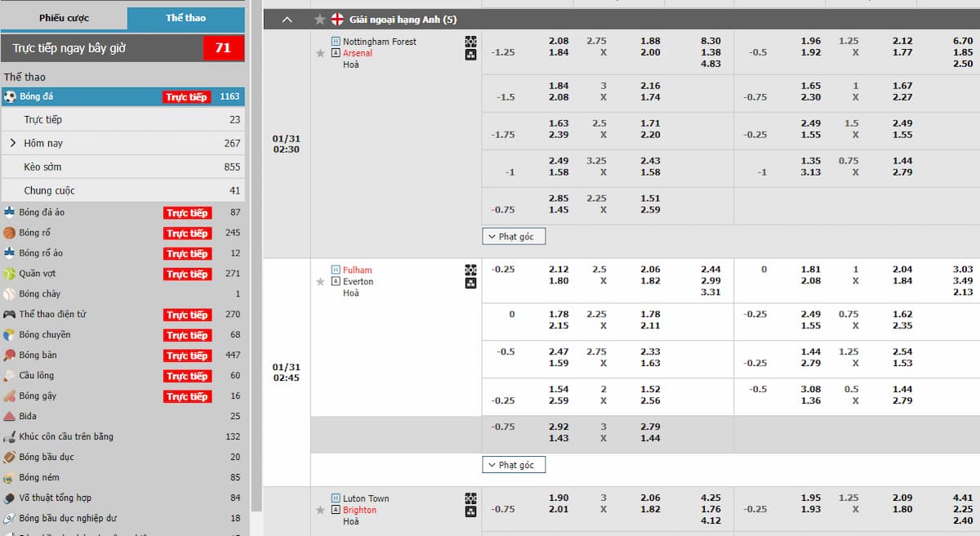Open the statistics icon for Nottingham Forest vs Arsenal
This screenshot has width=980, height=536.
470,55
